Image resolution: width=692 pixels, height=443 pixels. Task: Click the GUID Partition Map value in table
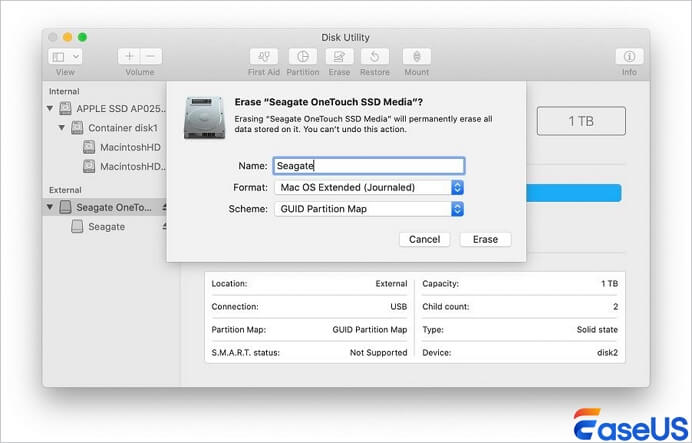(370, 330)
